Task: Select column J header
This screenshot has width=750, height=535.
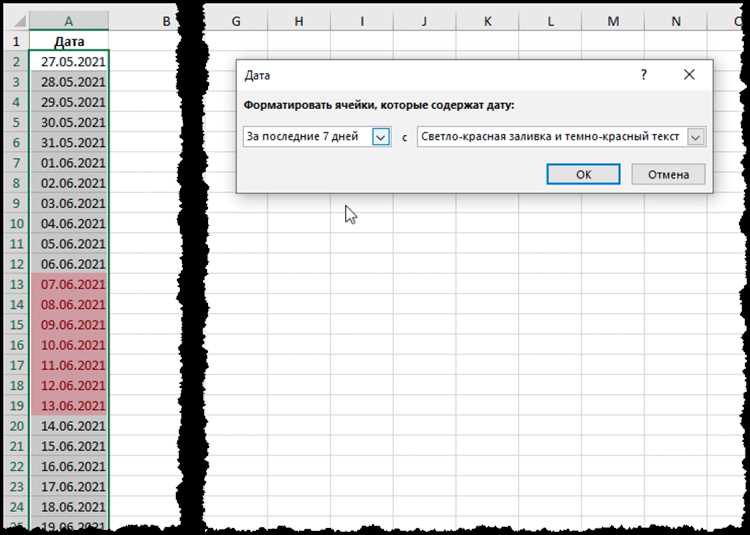Action: [424, 21]
